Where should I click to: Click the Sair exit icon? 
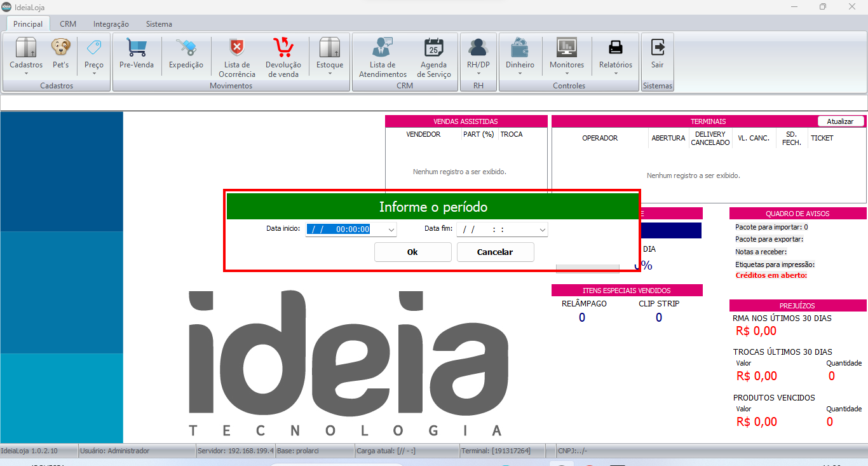point(658,48)
